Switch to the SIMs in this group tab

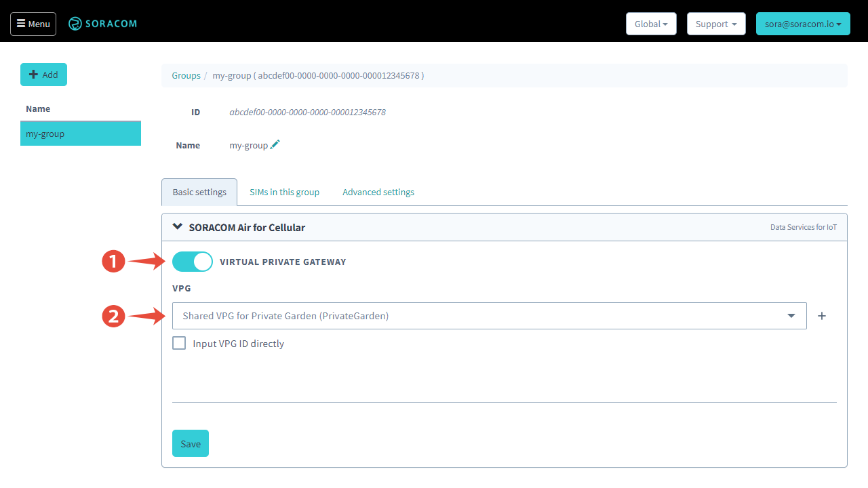pyautogui.click(x=284, y=192)
